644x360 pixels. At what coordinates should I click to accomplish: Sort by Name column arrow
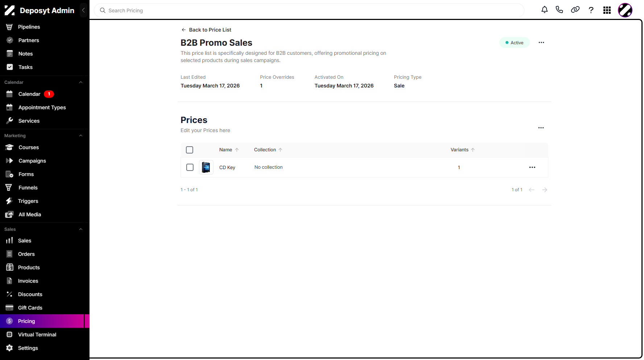(237, 150)
